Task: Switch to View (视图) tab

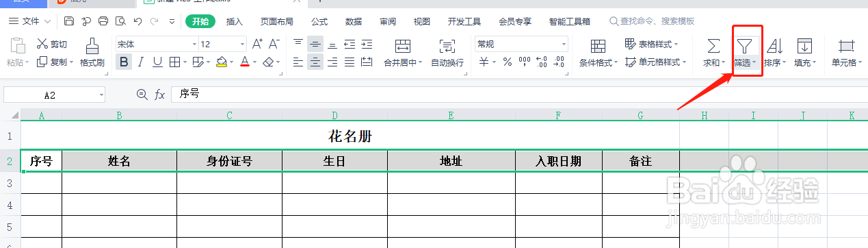Action: pyautogui.click(x=422, y=21)
